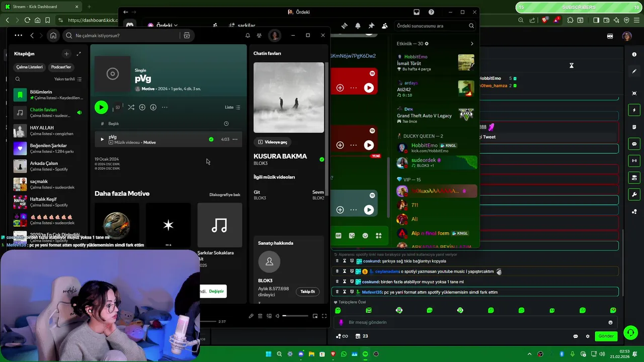The width and height of the screenshot is (644, 362).
Task: Open Beğenilen Şarkılar playlist
Action: (48, 148)
